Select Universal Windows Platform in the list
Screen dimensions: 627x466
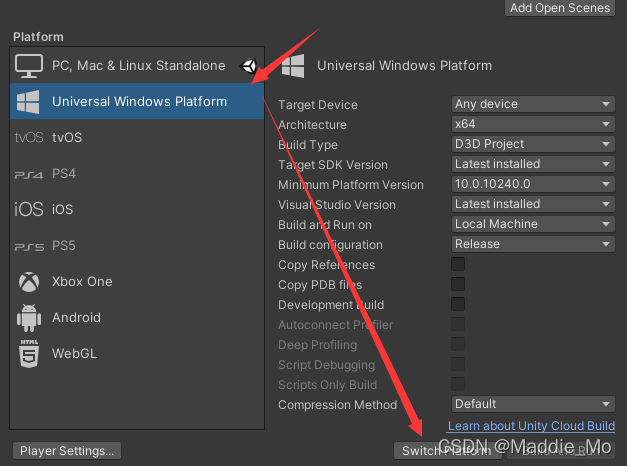(137, 101)
